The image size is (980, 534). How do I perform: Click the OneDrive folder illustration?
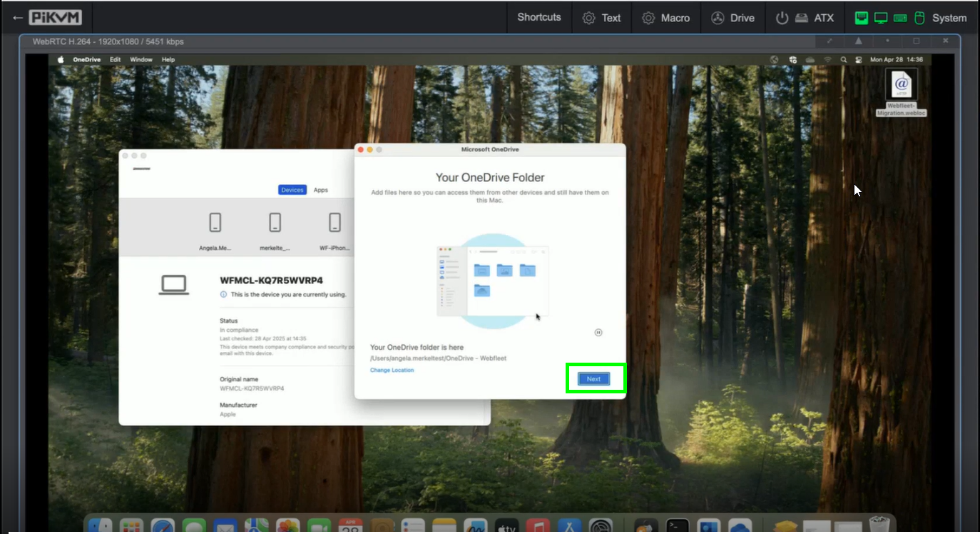pos(492,281)
